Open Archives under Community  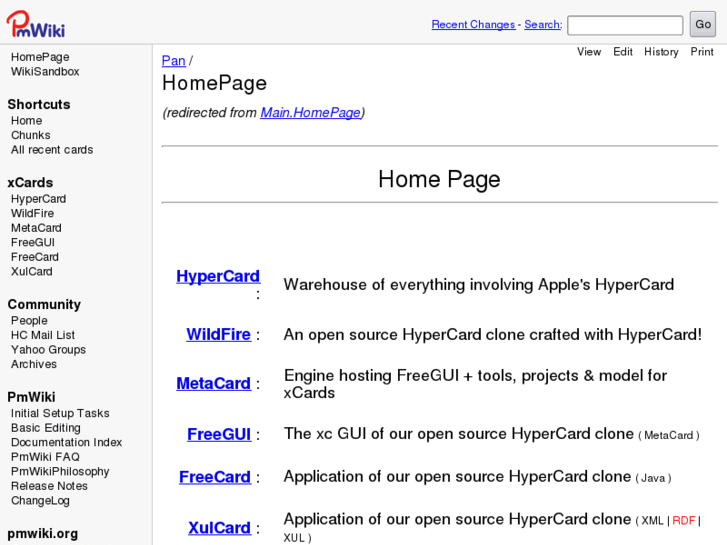coord(34,364)
